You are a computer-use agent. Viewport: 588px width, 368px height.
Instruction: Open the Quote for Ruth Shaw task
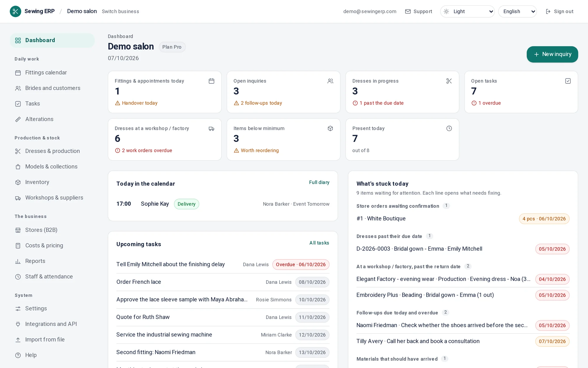point(223,317)
